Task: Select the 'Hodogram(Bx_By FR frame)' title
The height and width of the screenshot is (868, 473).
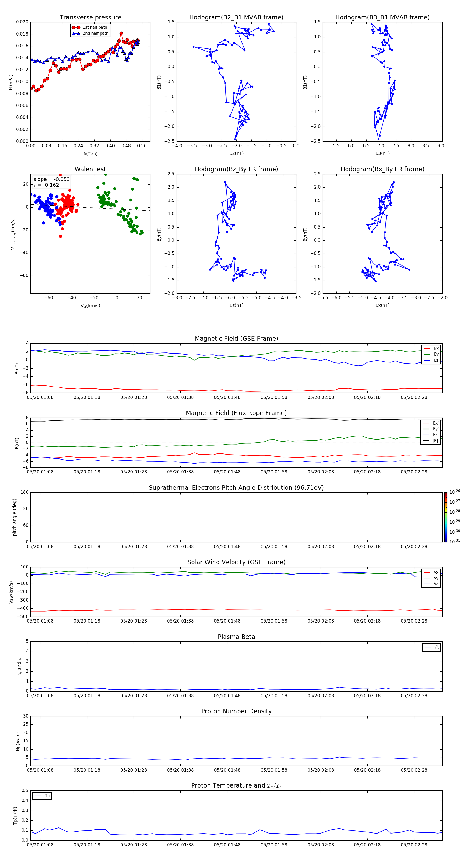Action: 382,169
